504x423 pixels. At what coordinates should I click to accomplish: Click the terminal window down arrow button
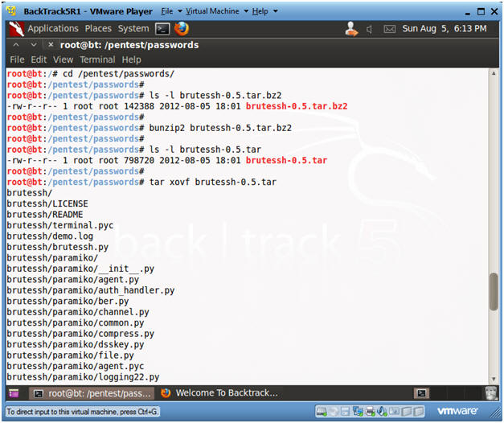coord(34,45)
